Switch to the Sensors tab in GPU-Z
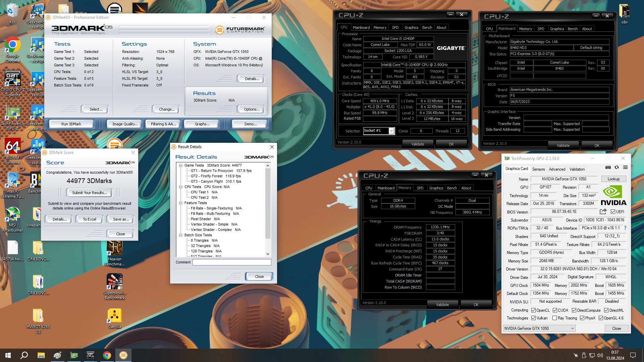644x362 pixels. point(538,169)
